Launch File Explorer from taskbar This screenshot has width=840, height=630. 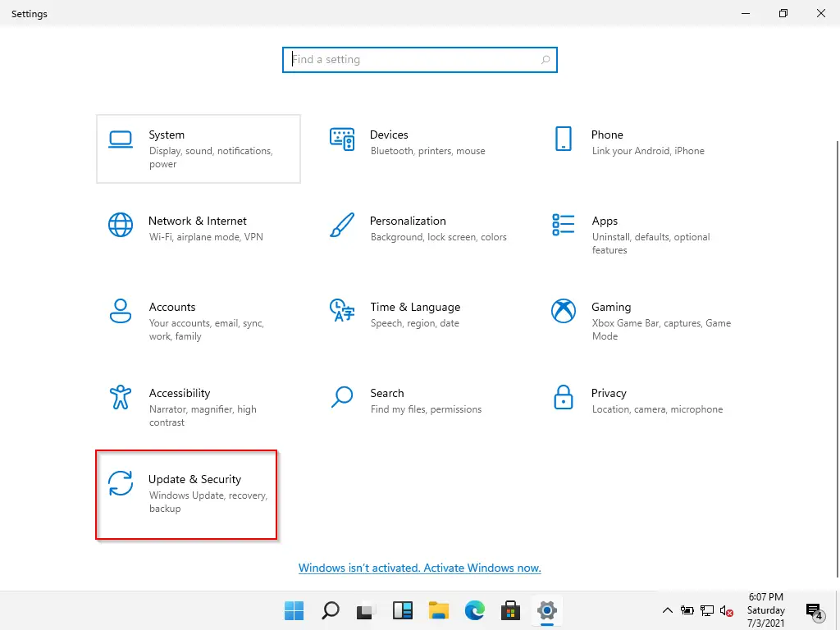439,610
